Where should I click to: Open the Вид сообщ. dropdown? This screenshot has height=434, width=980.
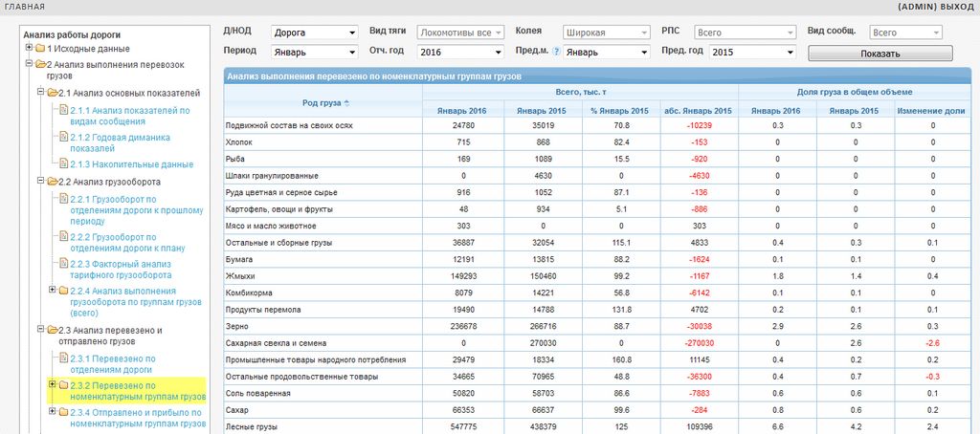coord(905,33)
